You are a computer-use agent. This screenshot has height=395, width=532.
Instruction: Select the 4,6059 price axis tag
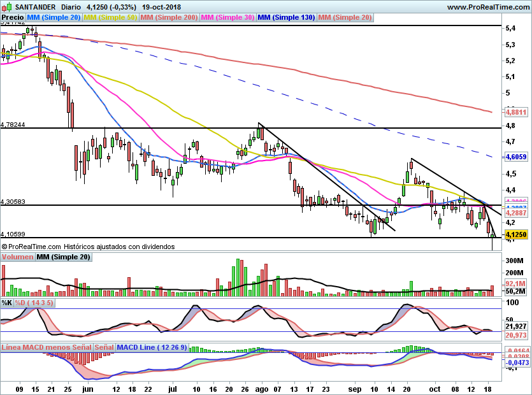tap(516, 157)
